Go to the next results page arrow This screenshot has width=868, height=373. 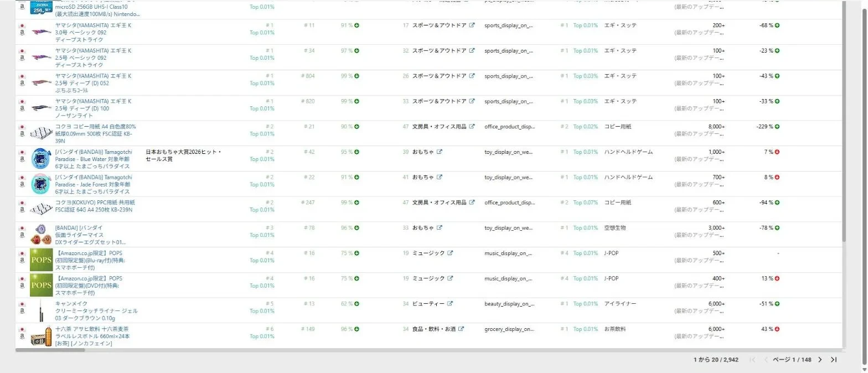click(820, 360)
